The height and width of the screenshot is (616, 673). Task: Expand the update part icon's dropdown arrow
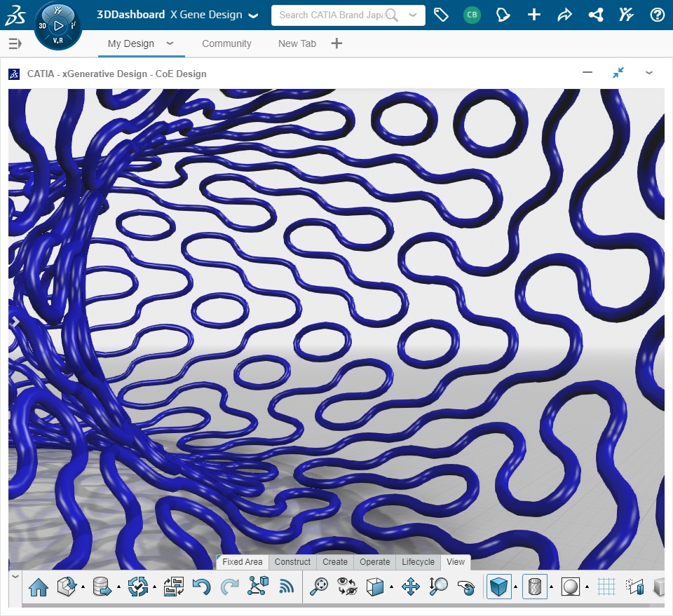tap(83, 587)
